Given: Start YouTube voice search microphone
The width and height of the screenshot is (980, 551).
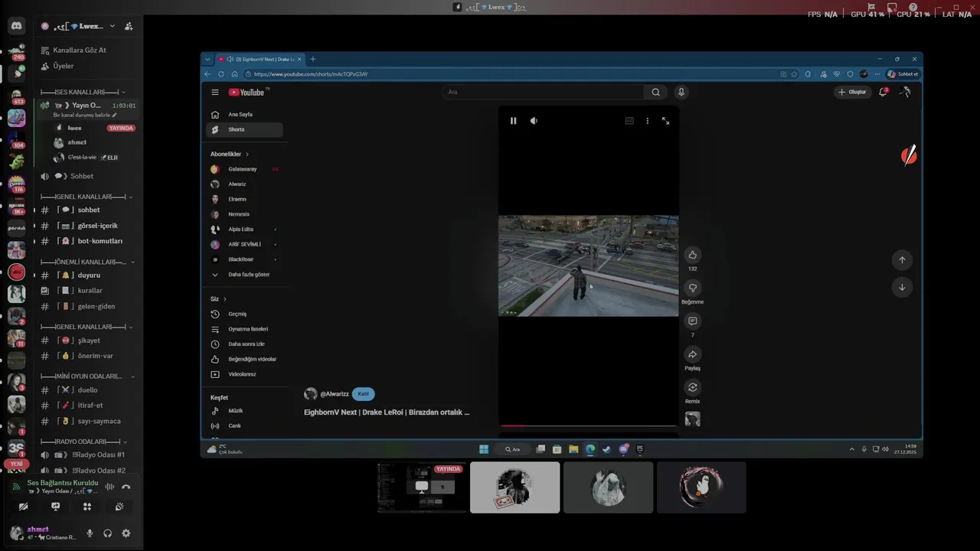Looking at the screenshot, I should point(681,92).
